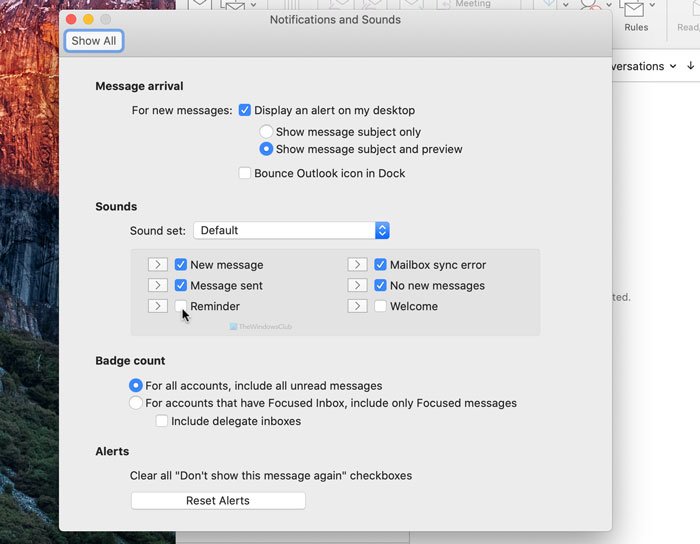The height and width of the screenshot is (544, 700).
Task: Disable the No new messages sound
Action: [380, 285]
